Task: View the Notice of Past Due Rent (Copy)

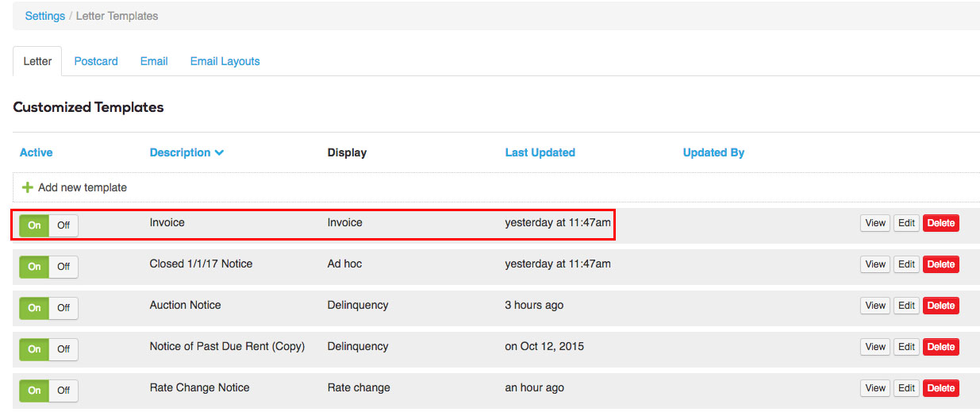Action: click(x=875, y=347)
